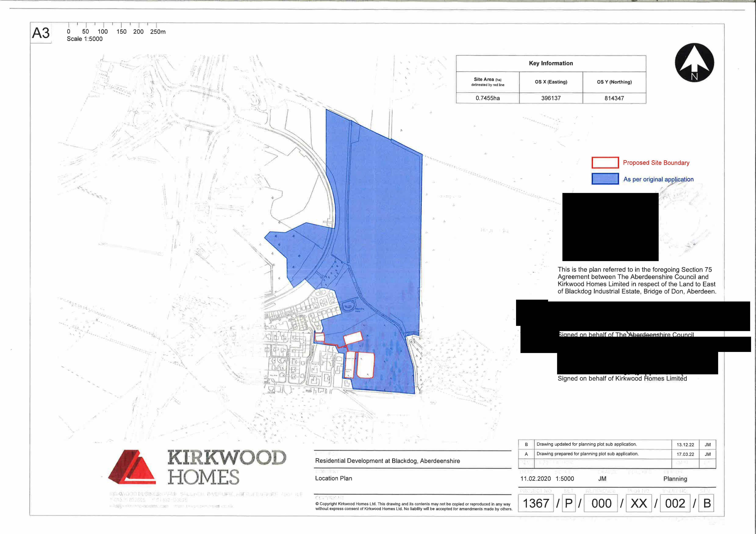Click the red Proposed Site Boundary legend swatch
Screen dimensions: 756x534
[605, 163]
